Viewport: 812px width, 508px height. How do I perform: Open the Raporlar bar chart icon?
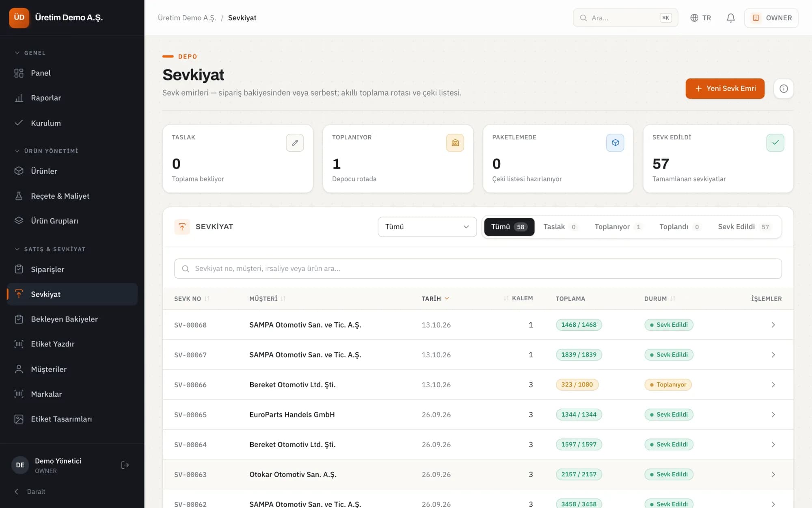tap(19, 98)
